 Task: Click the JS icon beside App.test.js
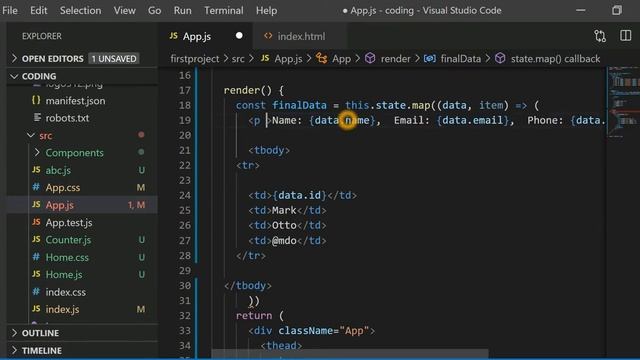pos(36,222)
